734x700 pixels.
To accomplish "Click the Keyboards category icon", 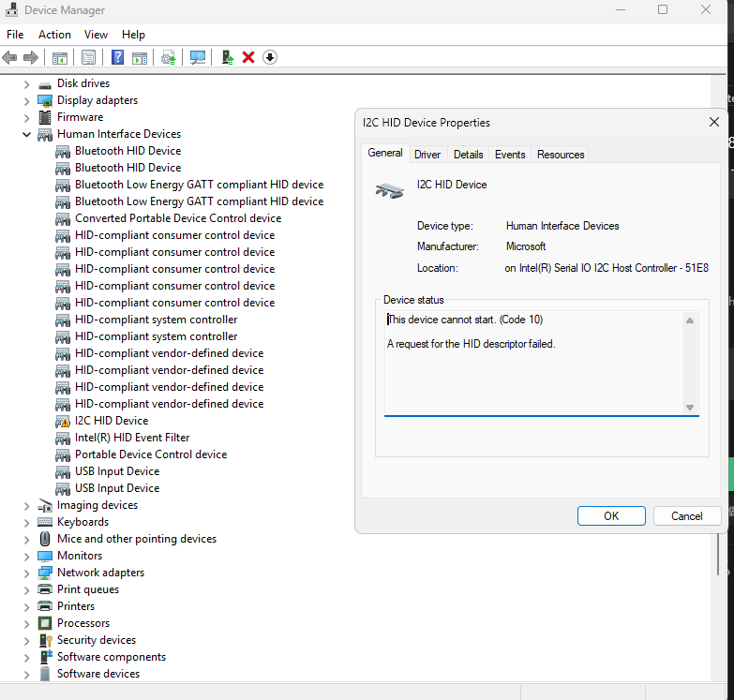I will [45, 522].
